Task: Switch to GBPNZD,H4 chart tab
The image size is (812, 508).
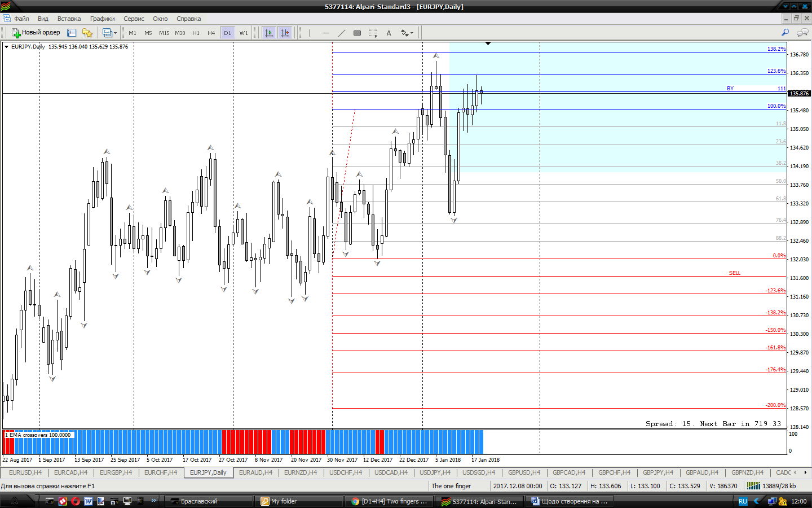Action: (x=747, y=472)
